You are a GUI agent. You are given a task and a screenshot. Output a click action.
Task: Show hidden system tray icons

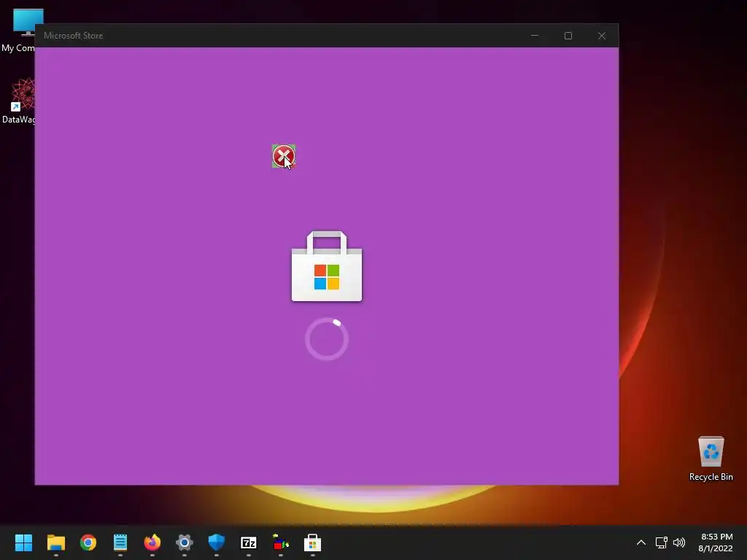pyautogui.click(x=641, y=542)
